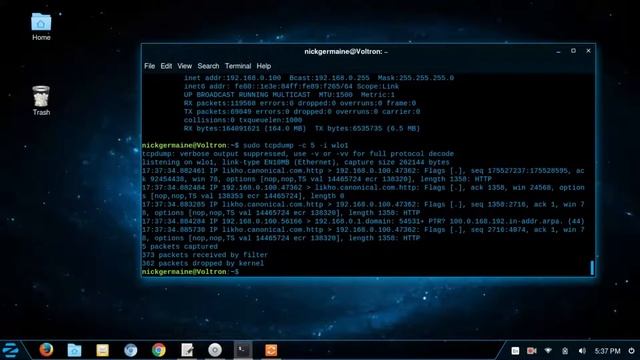Image resolution: width=640 pixels, height=360 pixels.
Task: Select the Terminal icon in the taskbar
Action: 243,350
